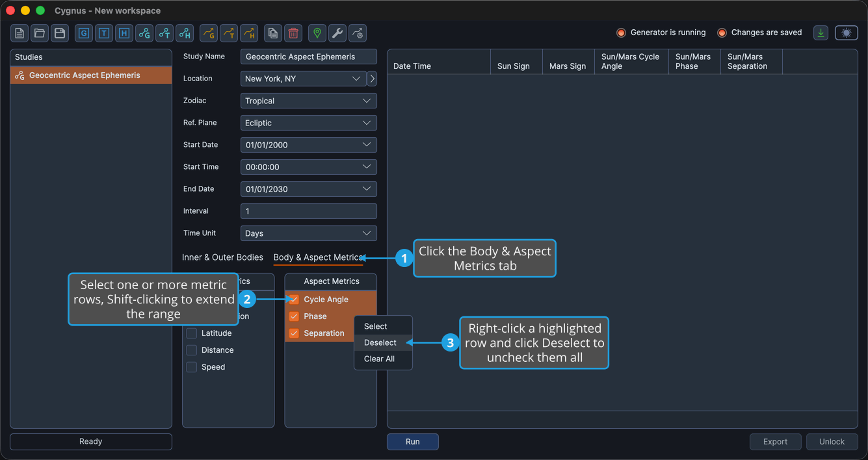Click the Unlock button
Image resolution: width=868 pixels, height=460 pixels.
tap(832, 442)
